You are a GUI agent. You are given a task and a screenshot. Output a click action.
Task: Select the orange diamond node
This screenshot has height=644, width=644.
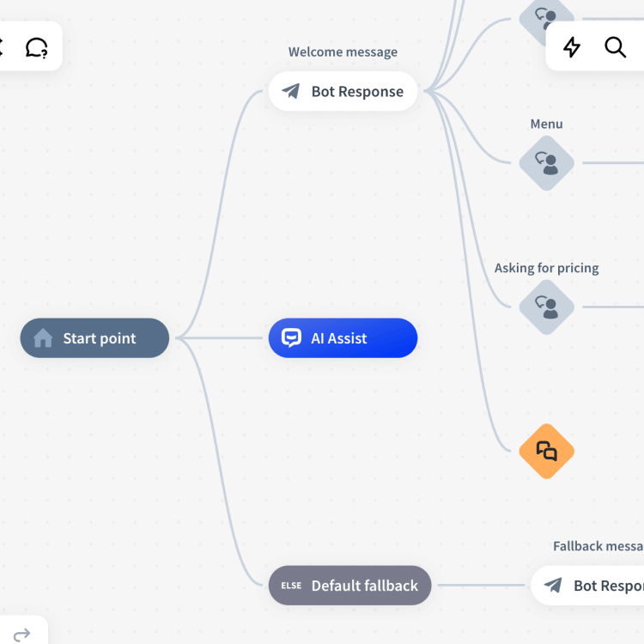pos(546,451)
